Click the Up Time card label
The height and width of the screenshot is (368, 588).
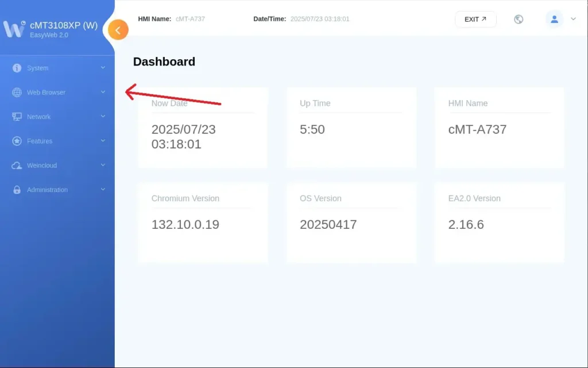coord(315,103)
